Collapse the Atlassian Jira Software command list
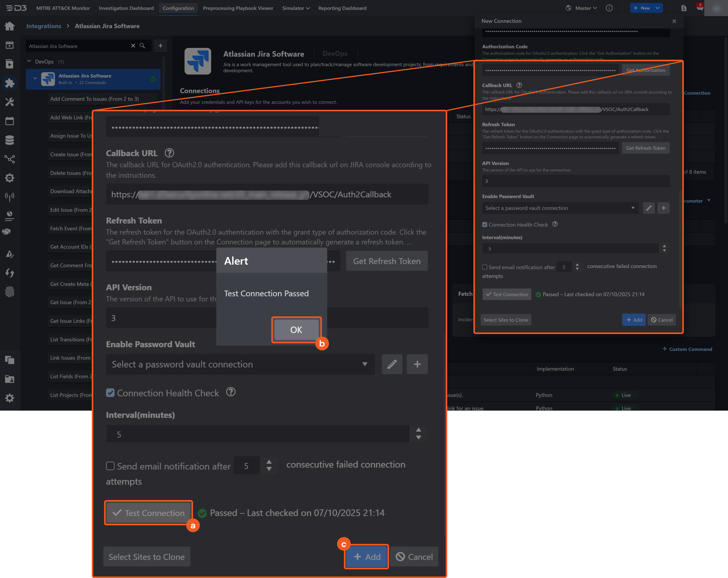 pos(35,78)
